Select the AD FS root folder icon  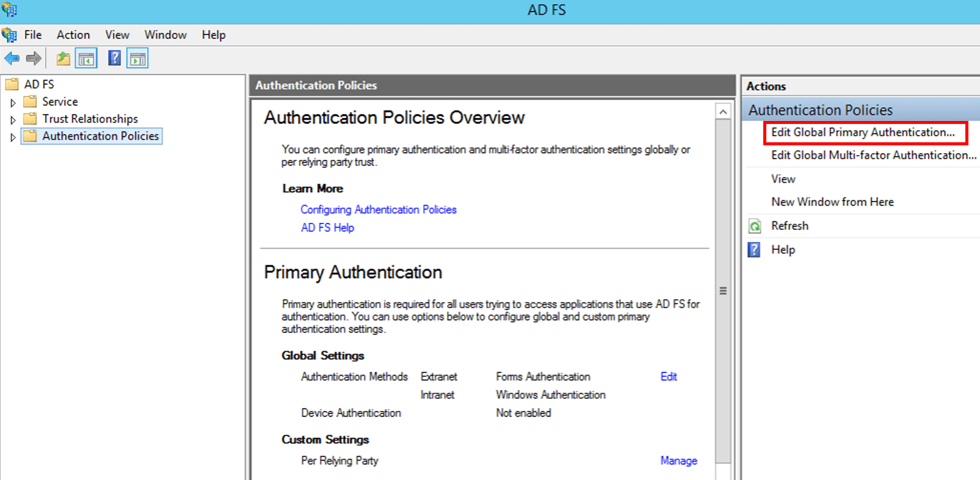click(12, 84)
